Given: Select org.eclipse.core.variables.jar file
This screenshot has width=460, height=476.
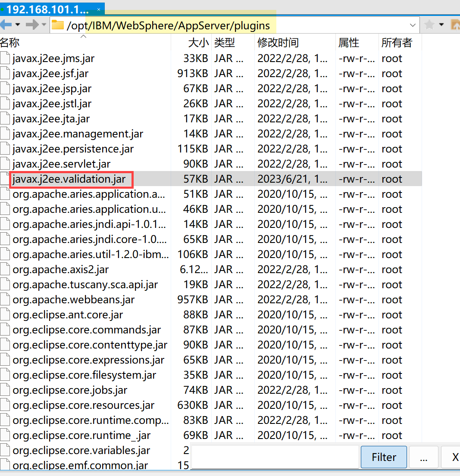Looking at the screenshot, I should click(x=81, y=451).
